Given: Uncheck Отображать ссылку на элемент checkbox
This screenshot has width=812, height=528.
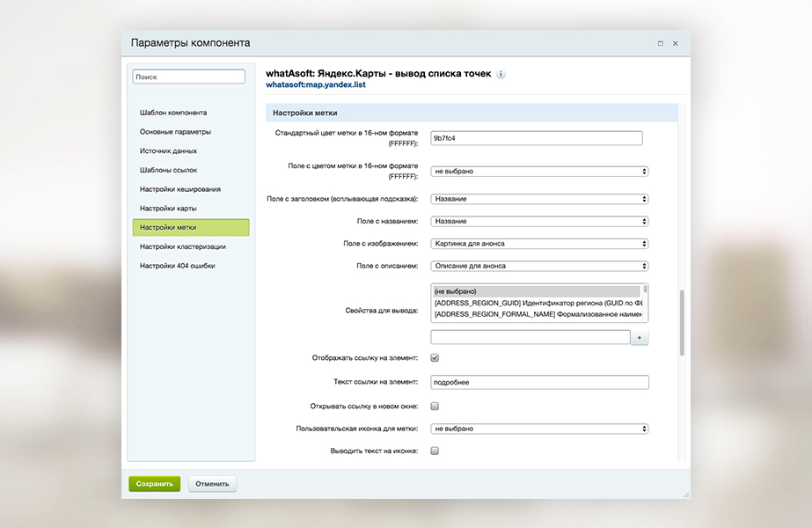Looking at the screenshot, I should click(435, 358).
